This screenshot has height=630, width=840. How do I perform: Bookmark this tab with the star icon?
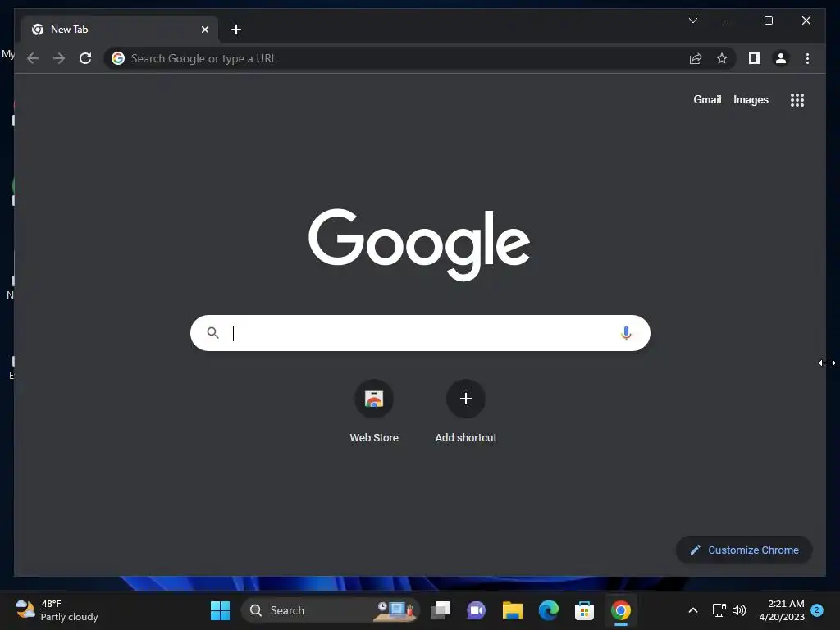pos(722,58)
